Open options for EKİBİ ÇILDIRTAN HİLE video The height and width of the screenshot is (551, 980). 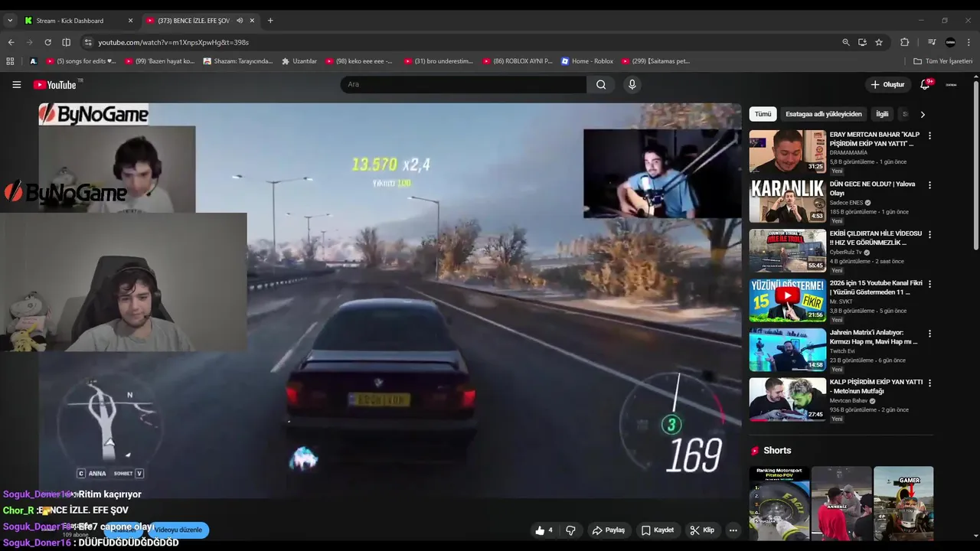click(929, 234)
